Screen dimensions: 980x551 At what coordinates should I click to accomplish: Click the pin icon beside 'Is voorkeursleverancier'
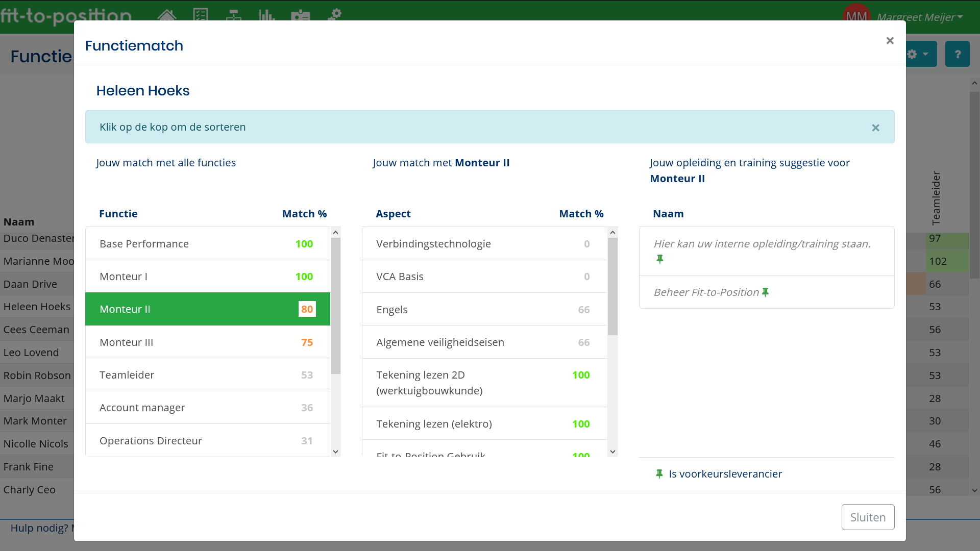pos(659,474)
